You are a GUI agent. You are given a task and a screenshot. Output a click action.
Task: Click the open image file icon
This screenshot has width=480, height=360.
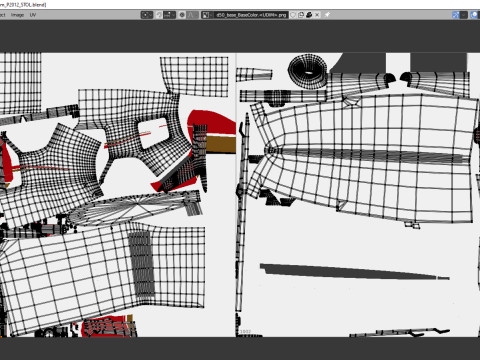pos(309,15)
